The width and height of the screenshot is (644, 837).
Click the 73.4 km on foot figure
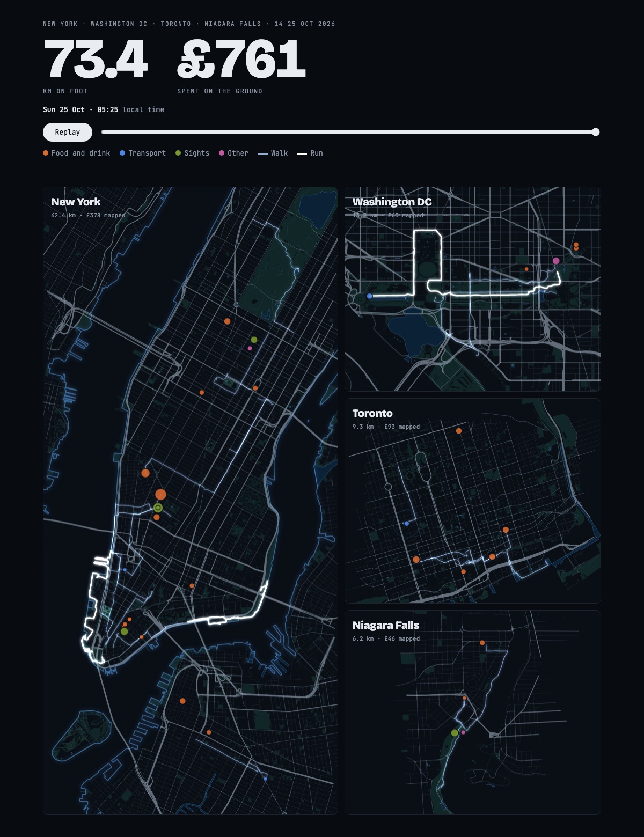coord(96,59)
